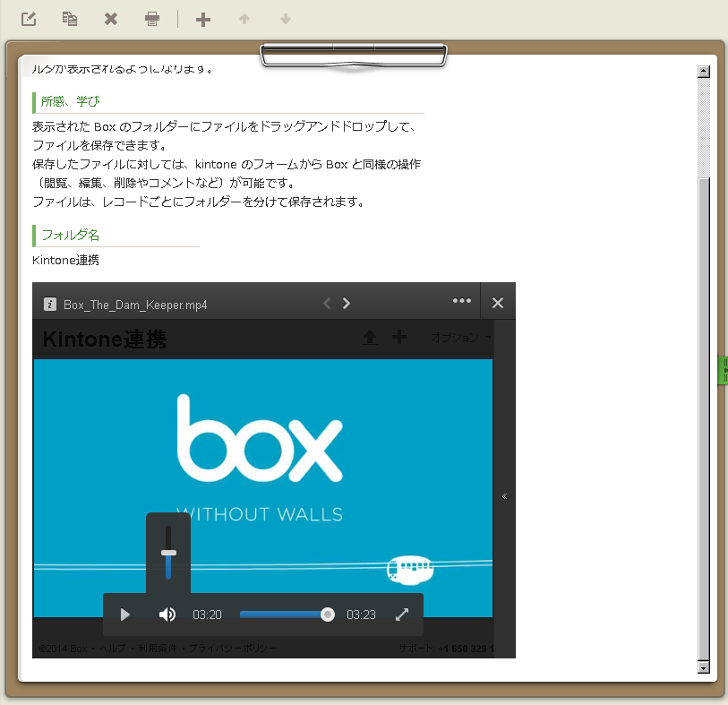
Task: Click the 利用条件 footer link
Action: click(x=158, y=649)
